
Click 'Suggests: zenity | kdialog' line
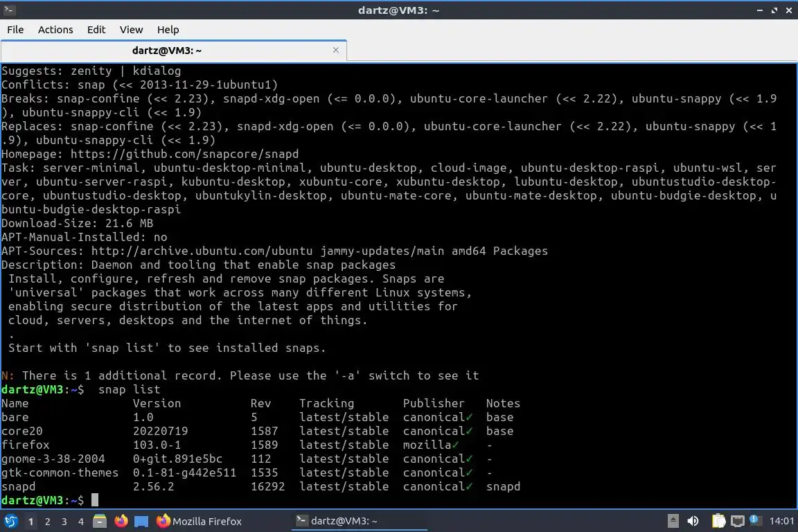(91, 71)
